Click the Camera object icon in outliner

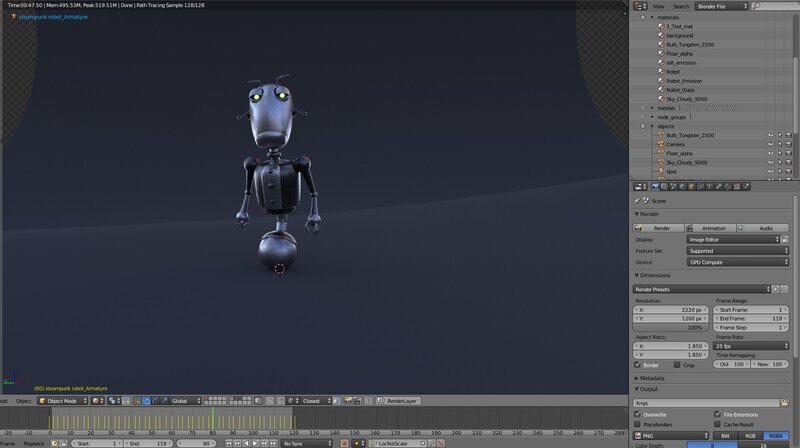659,144
